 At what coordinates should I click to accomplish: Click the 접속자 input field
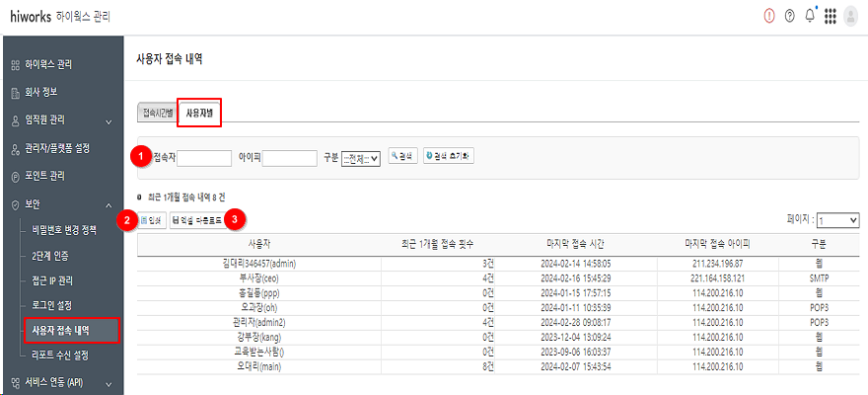[204, 158]
